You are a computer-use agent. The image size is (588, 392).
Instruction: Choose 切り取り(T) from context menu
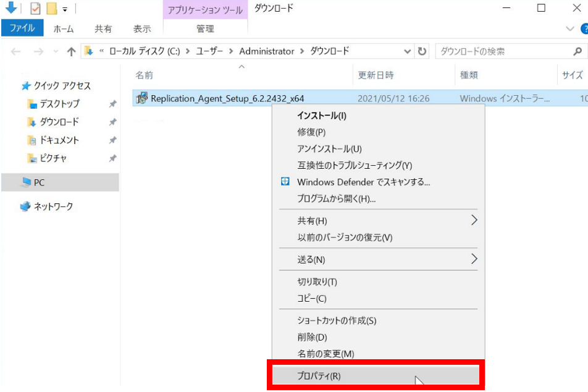coord(378,281)
